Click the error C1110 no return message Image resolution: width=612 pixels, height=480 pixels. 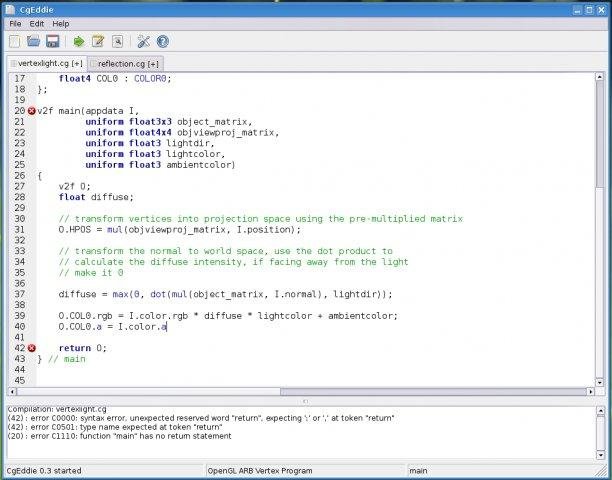pyautogui.click(x=119, y=436)
